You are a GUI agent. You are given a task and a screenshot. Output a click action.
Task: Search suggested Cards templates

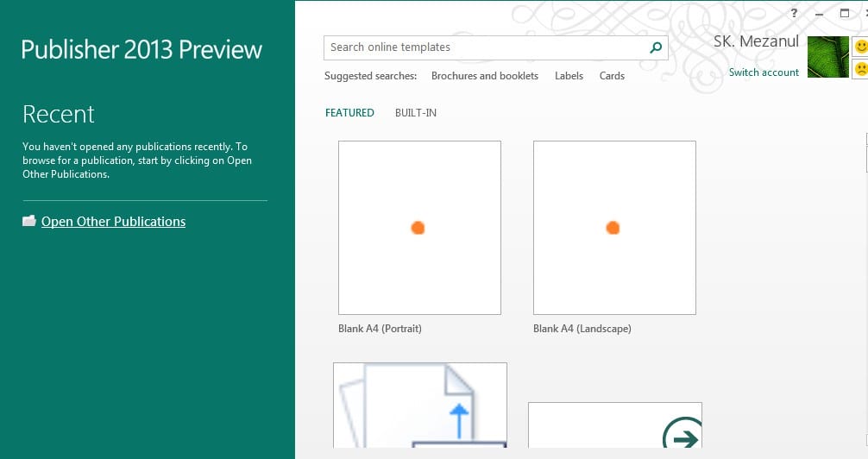point(612,76)
